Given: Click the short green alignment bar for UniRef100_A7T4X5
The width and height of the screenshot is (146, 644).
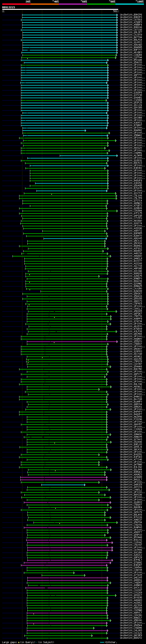Looking at the screenshot, I should pyautogui.click(x=63, y=575).
